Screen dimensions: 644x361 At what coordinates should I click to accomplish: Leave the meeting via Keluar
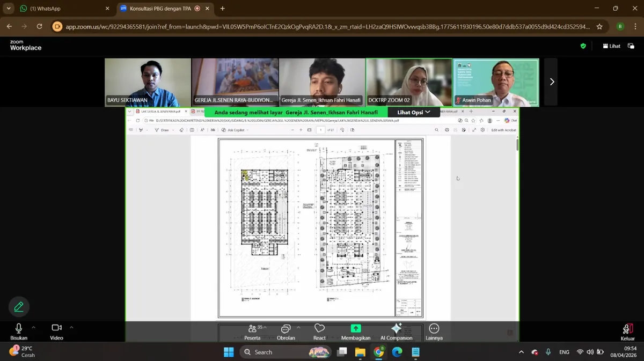(x=627, y=332)
